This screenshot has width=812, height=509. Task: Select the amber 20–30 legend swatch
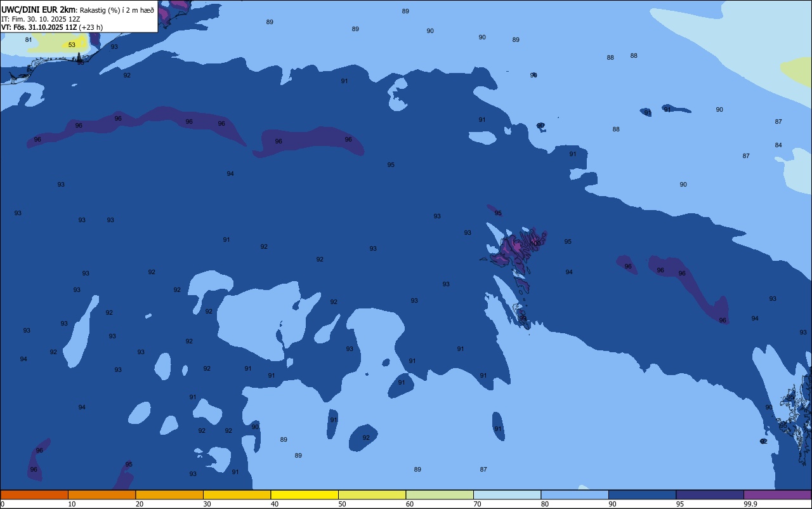point(169,494)
